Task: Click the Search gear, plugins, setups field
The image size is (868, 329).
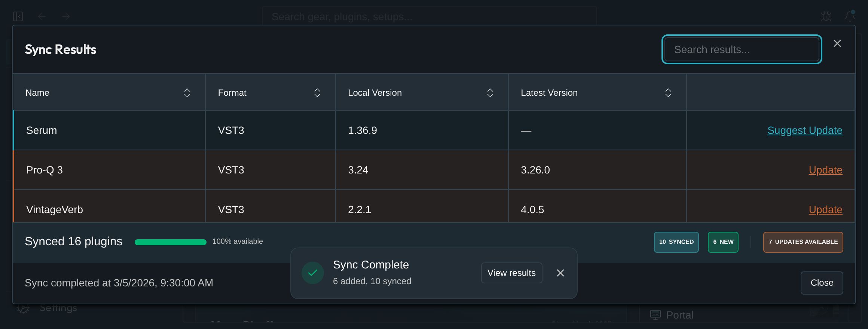Action: click(429, 16)
